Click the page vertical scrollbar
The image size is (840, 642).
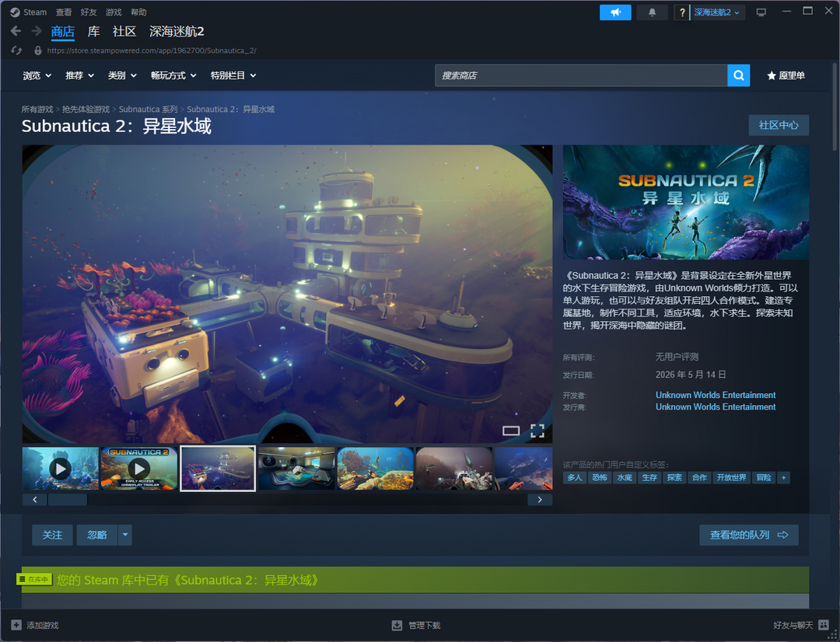pyautogui.click(x=834, y=107)
